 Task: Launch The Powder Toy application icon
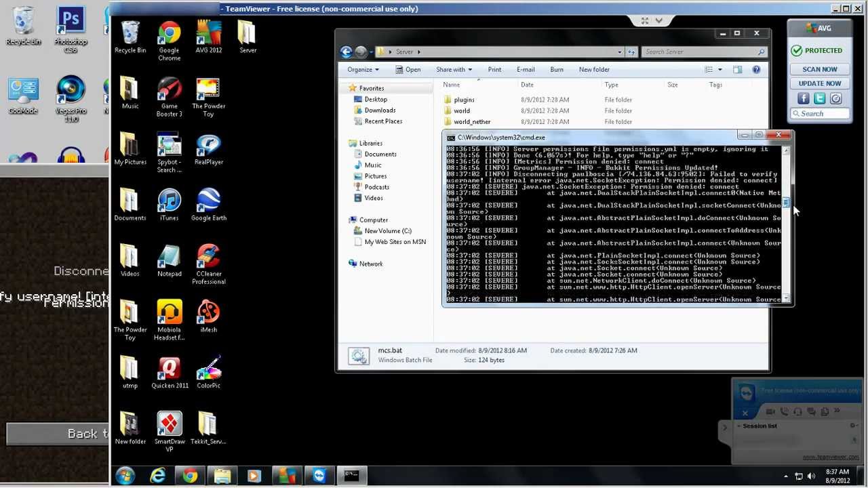pyautogui.click(x=208, y=97)
